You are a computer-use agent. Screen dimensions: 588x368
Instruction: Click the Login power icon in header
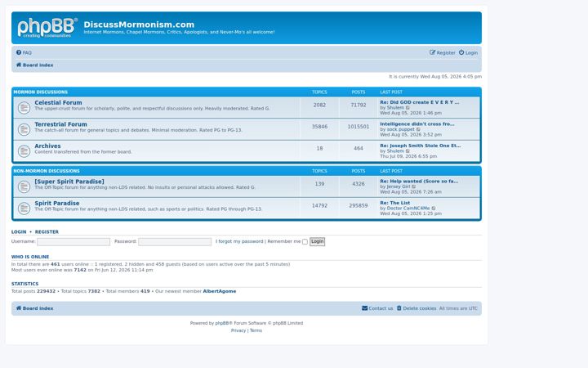[461, 52]
